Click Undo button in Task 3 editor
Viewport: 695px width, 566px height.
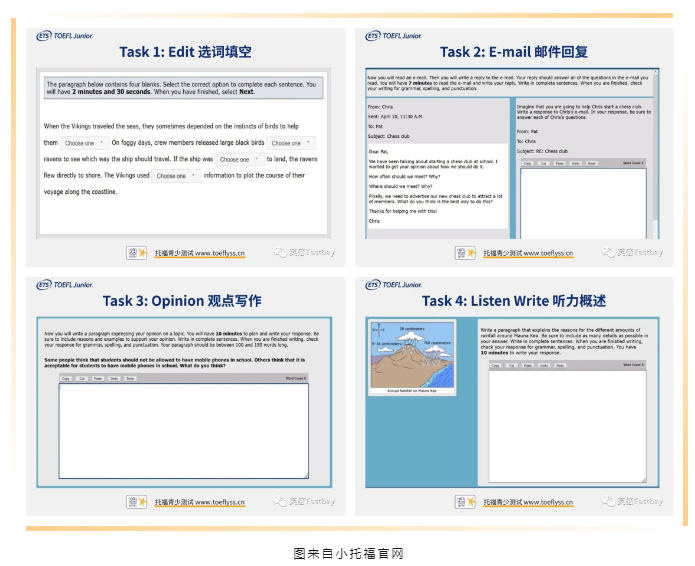[x=114, y=379]
